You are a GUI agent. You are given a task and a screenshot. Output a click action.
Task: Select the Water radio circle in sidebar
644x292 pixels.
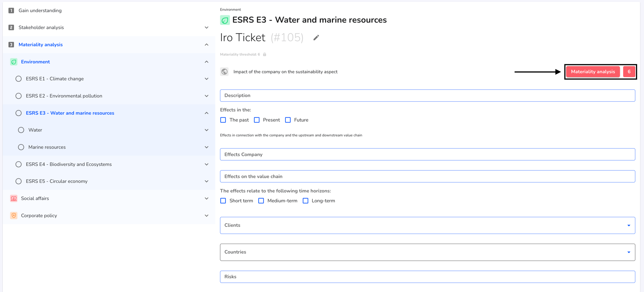point(21,130)
